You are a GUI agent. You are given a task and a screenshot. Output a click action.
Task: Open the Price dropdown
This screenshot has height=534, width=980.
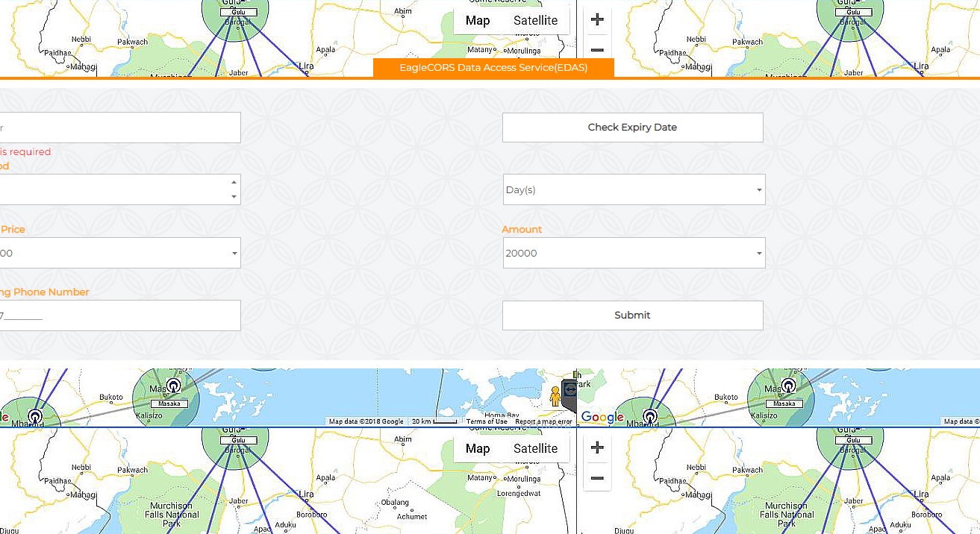click(x=119, y=253)
